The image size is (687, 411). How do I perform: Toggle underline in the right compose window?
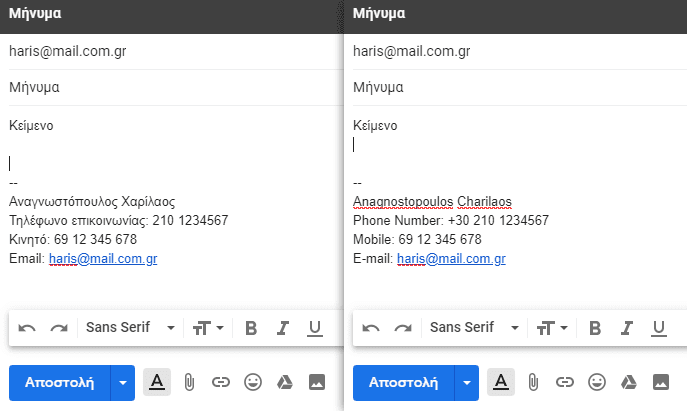659,328
